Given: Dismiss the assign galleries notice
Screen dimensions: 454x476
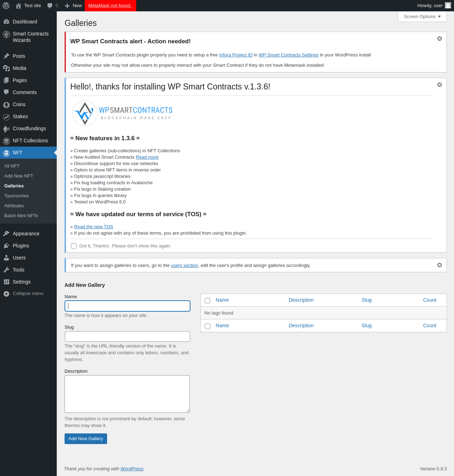Looking at the screenshot, I should click(x=439, y=265).
